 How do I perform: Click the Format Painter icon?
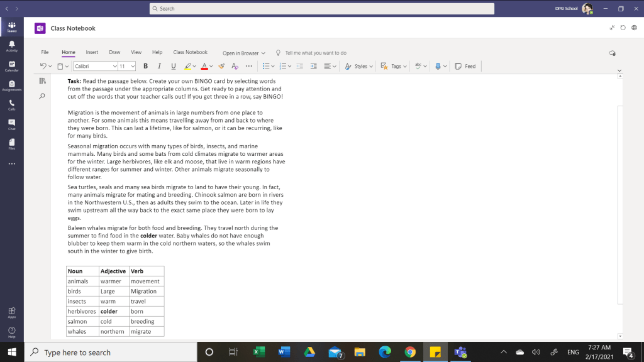(221, 66)
